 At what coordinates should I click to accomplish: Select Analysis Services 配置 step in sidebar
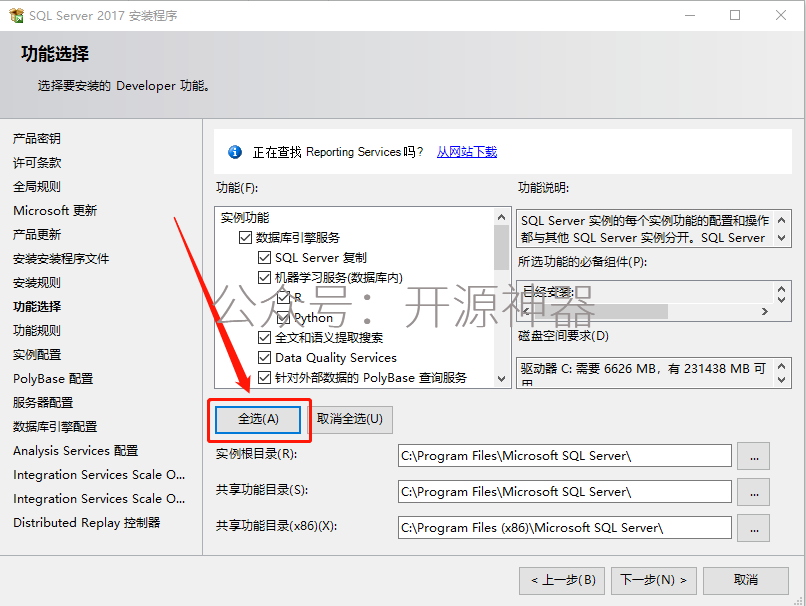pyautogui.click(x=76, y=451)
